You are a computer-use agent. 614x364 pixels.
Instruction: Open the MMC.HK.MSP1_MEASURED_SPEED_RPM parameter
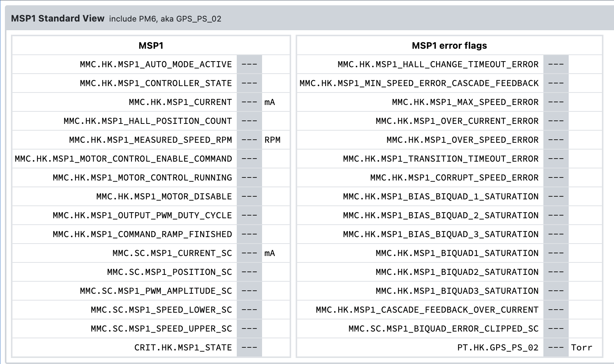click(150, 140)
